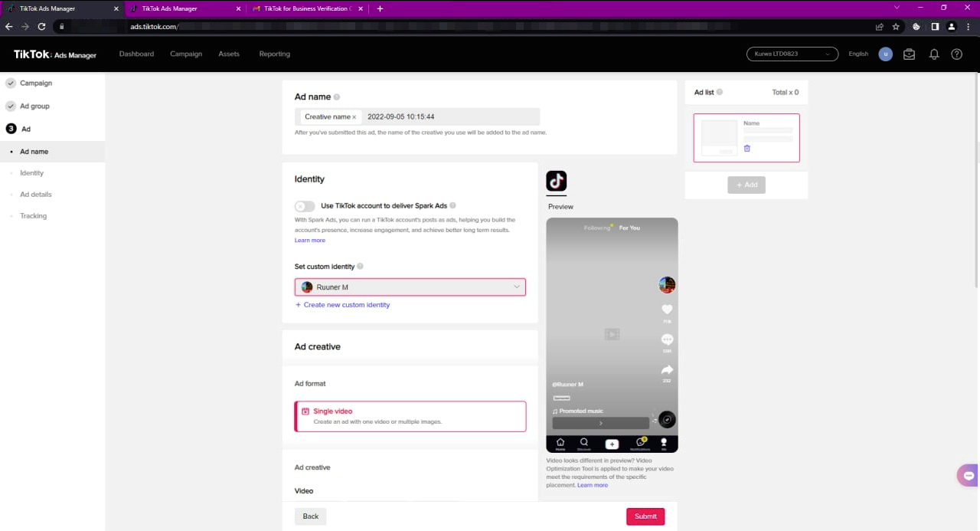Image resolution: width=980 pixels, height=531 pixels.
Task: Select the Single video ad format card
Action: 410,416
